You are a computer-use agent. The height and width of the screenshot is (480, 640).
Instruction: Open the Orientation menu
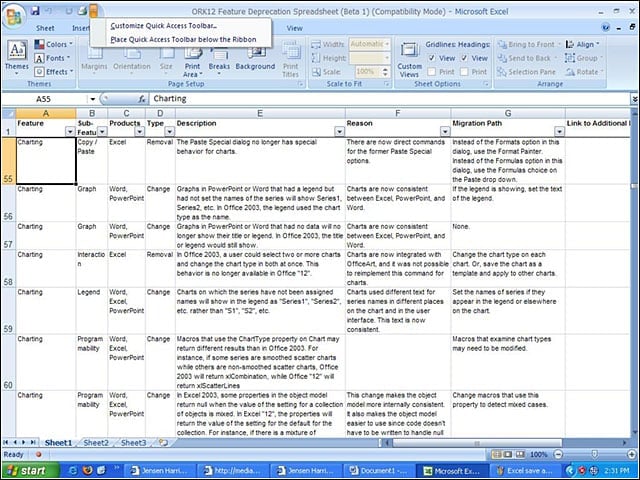click(132, 60)
